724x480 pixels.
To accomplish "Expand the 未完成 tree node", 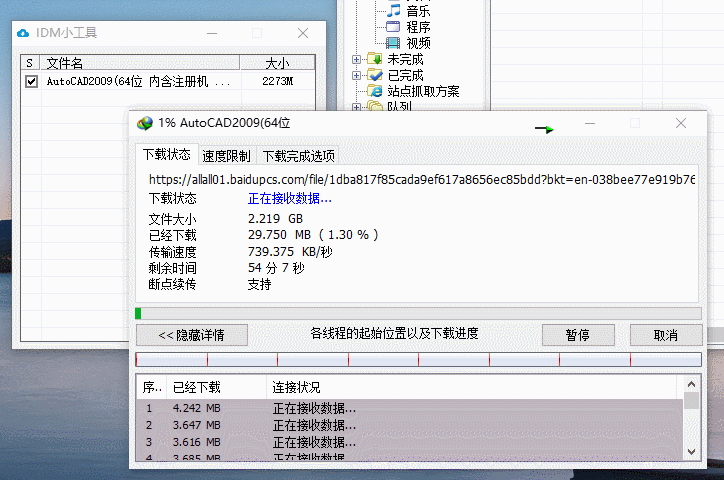I will [x=357, y=59].
